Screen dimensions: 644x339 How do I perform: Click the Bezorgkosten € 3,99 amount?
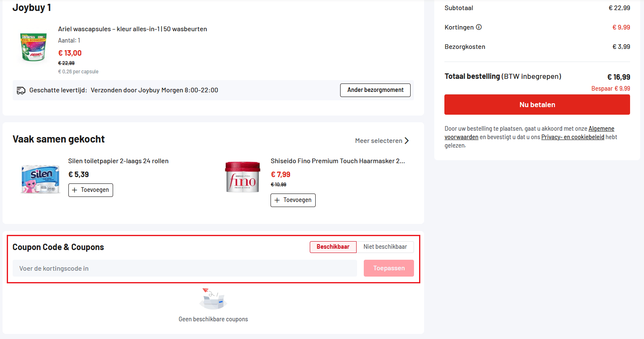point(621,47)
